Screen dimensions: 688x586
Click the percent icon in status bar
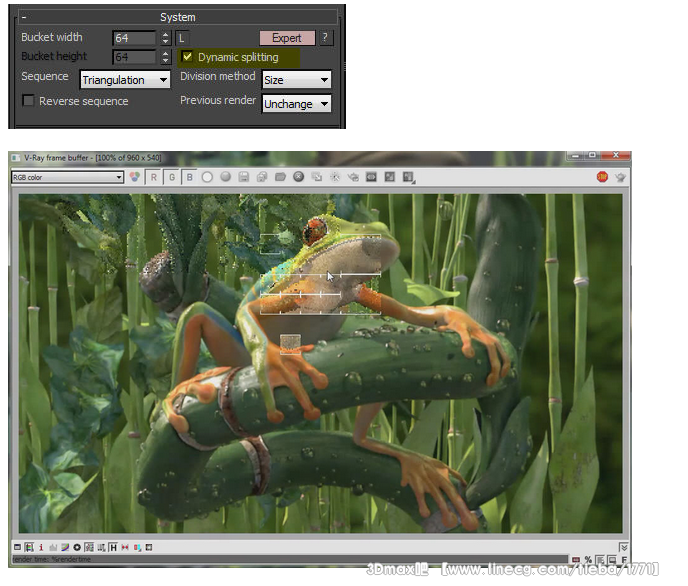[x=588, y=559]
